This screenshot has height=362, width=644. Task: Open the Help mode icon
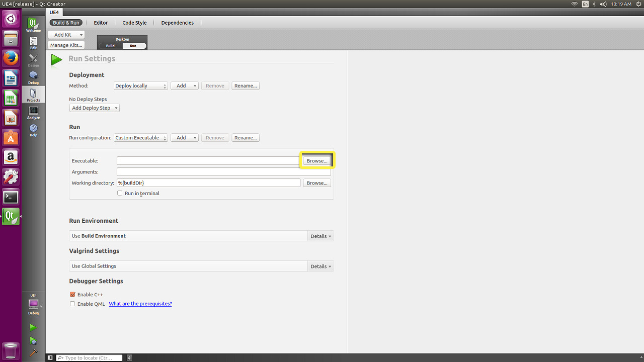click(33, 130)
